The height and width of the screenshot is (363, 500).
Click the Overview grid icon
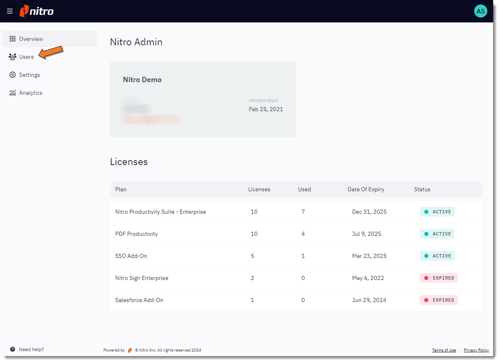(x=12, y=39)
